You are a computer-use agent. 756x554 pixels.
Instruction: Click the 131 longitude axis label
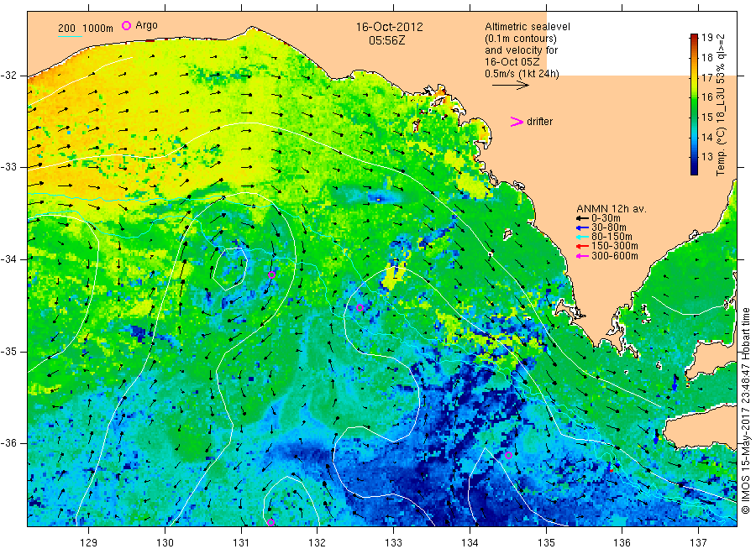point(240,543)
